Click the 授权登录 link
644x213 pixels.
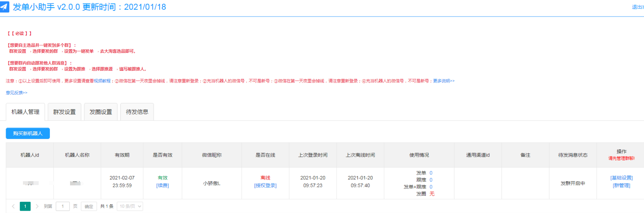pos(265,186)
